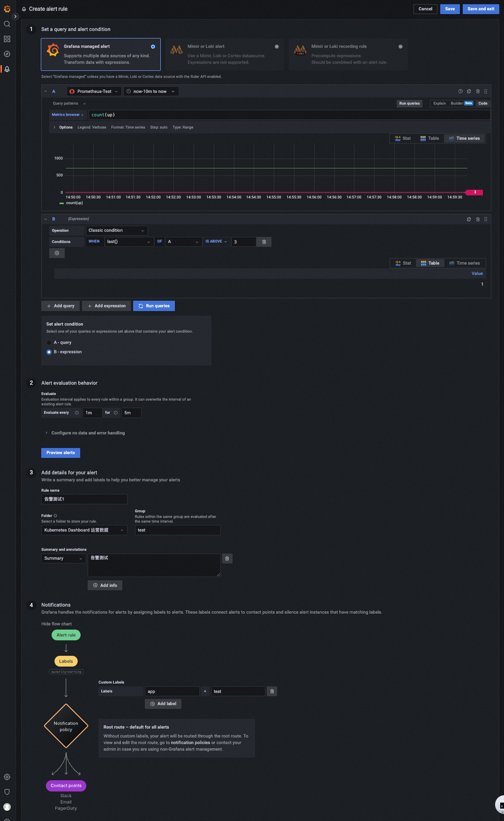The image size is (504, 821).
Task: Switch query editor to Code mode
Action: [x=483, y=104]
